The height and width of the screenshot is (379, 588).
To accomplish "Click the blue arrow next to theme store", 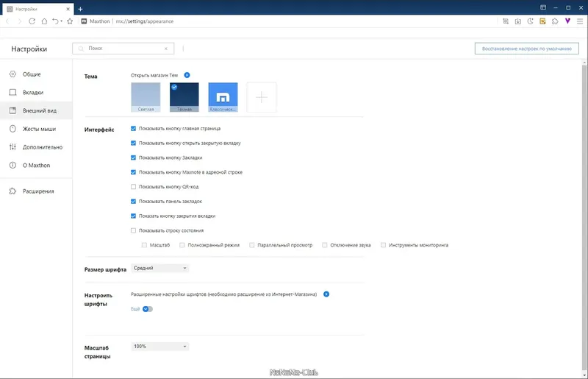I will (187, 75).
